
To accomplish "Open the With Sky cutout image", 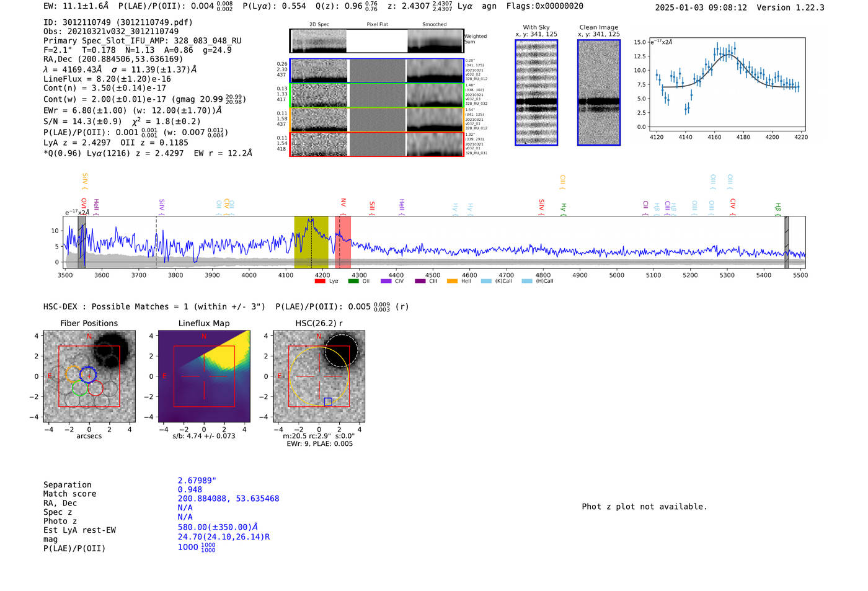I will [536, 92].
